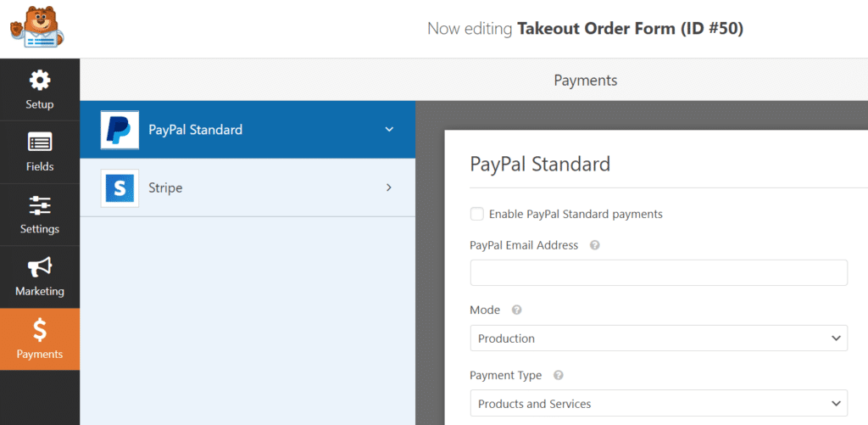
Task: Click the Stripe S logo icon
Action: (120, 187)
